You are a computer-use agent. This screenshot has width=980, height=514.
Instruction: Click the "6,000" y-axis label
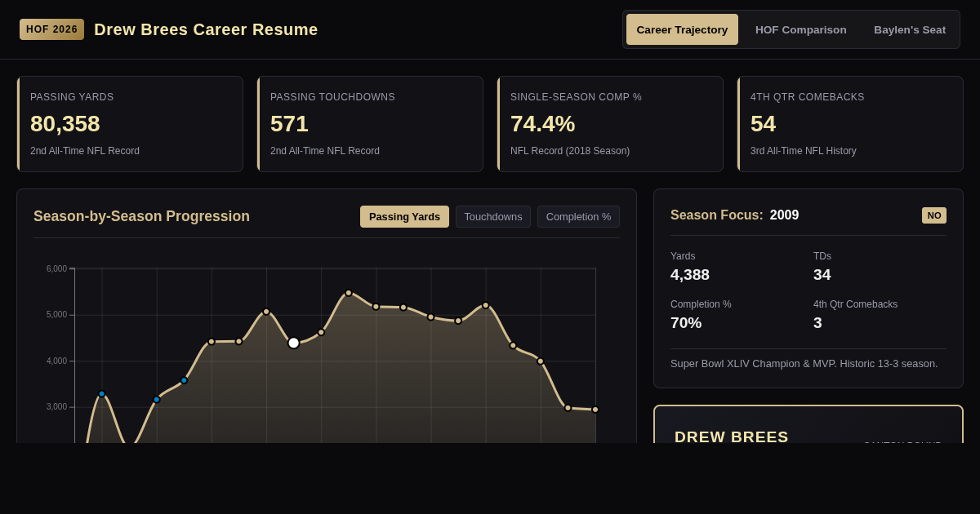pos(56,268)
